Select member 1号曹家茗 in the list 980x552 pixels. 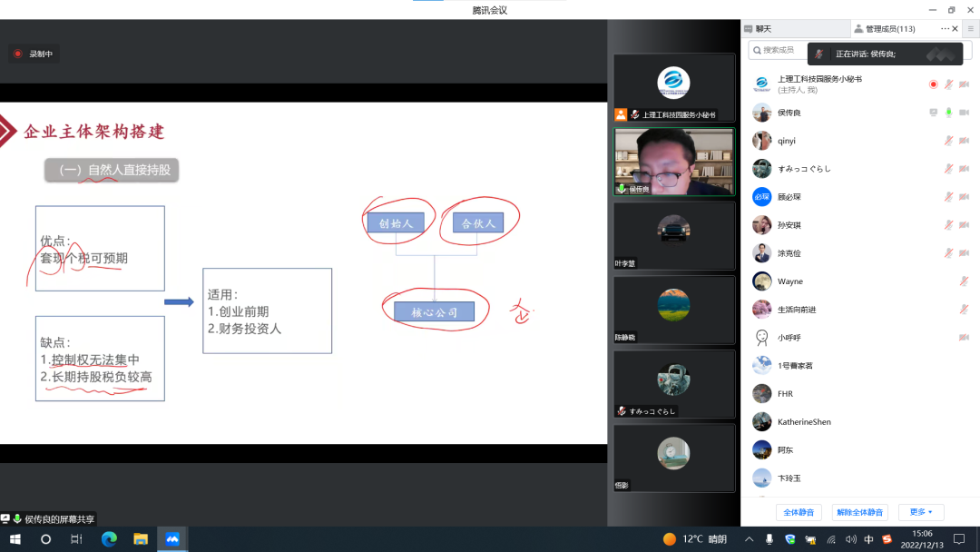860,366
